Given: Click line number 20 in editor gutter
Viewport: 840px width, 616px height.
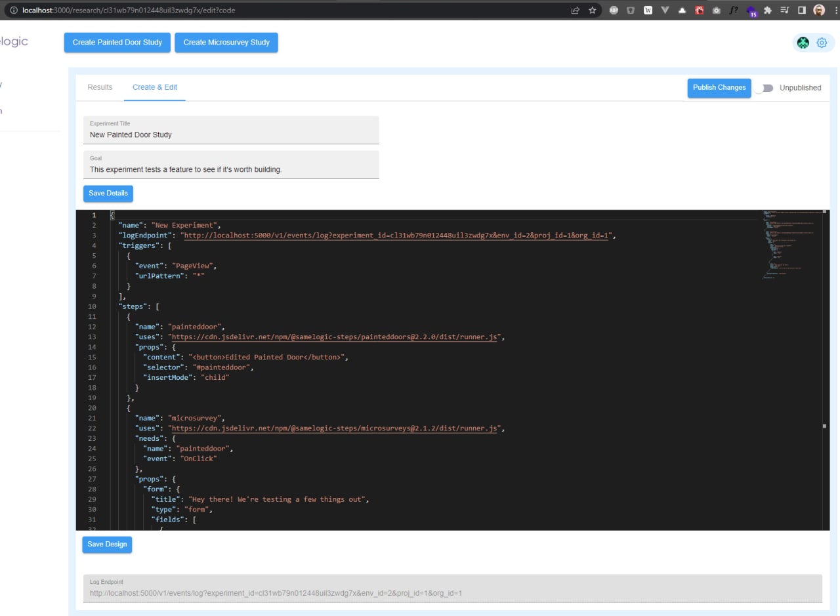Looking at the screenshot, I should (x=91, y=408).
